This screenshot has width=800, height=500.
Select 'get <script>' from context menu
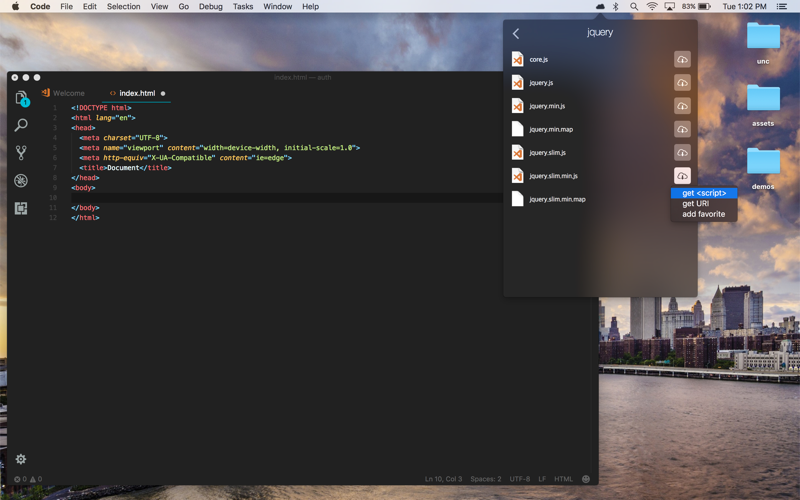coord(704,193)
